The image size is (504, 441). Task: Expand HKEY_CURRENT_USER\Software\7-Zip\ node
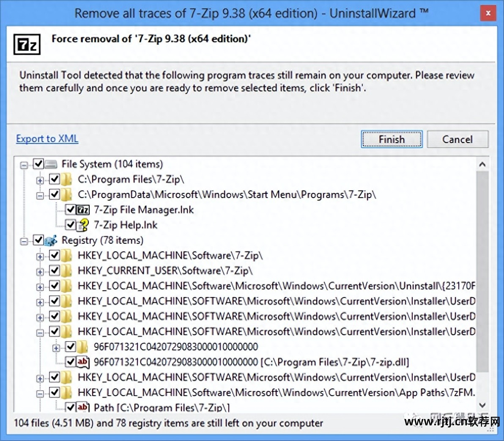coord(40,272)
